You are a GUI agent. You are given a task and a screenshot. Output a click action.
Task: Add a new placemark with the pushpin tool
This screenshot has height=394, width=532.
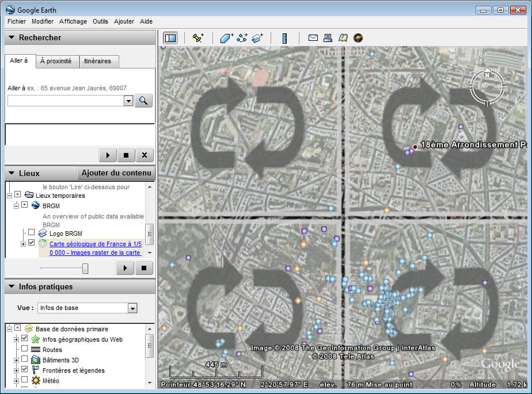point(198,38)
